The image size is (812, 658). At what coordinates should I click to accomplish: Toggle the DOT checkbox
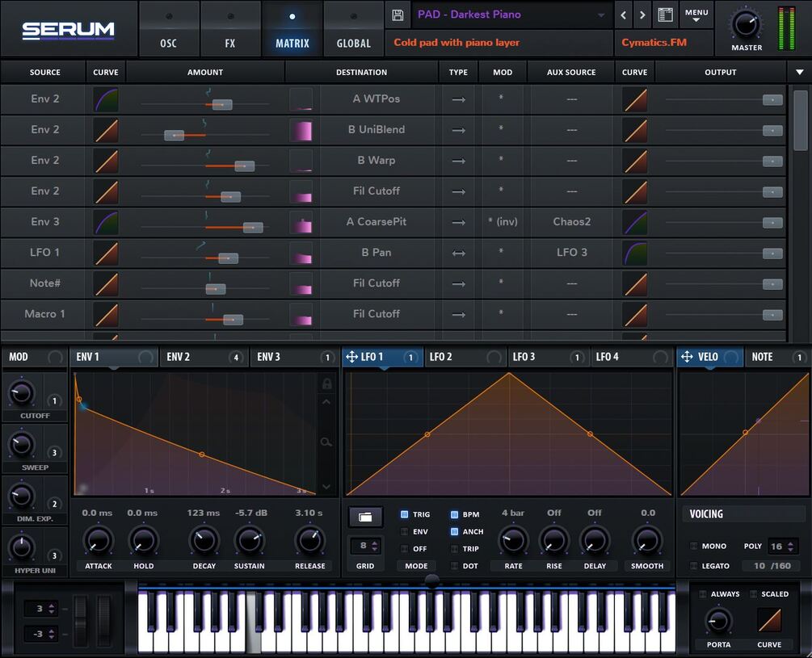pos(454,565)
